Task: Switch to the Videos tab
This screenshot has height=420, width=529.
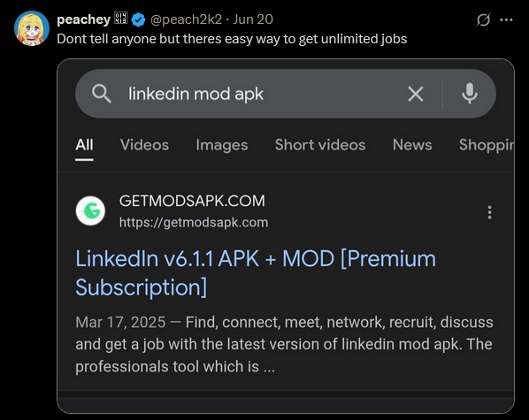Action: (144, 145)
